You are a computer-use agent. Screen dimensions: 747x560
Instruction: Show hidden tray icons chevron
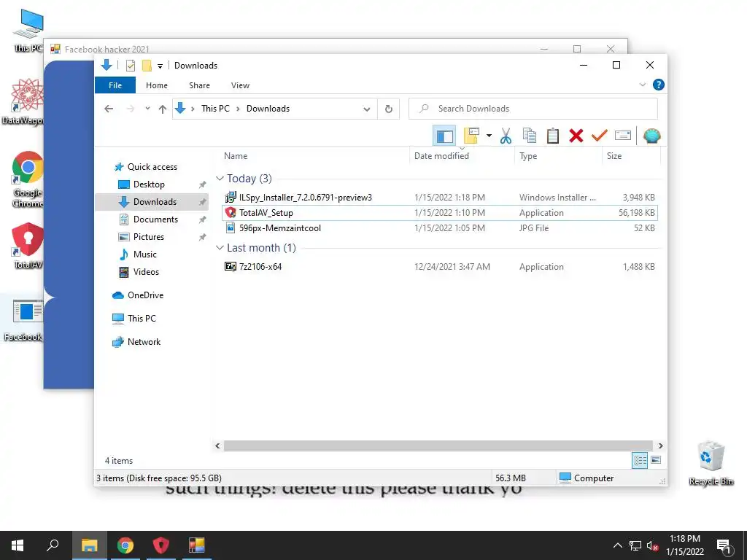[x=617, y=545]
